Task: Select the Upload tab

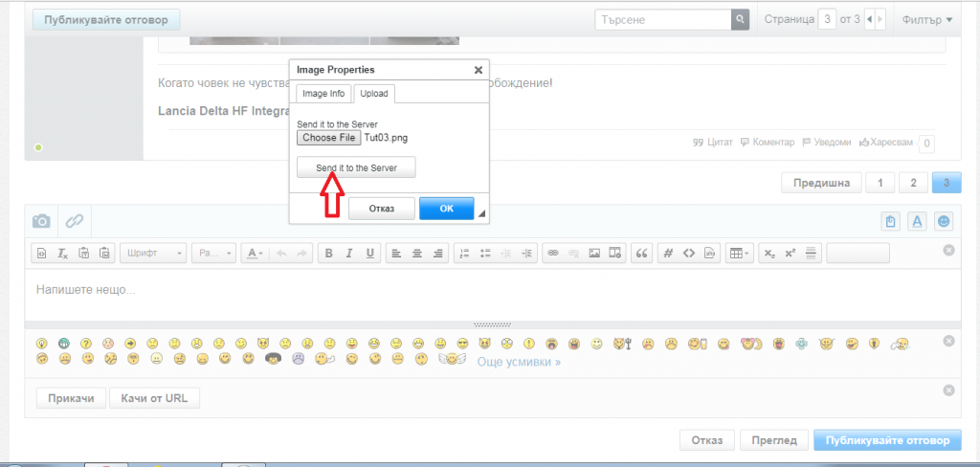Action: pyautogui.click(x=374, y=93)
